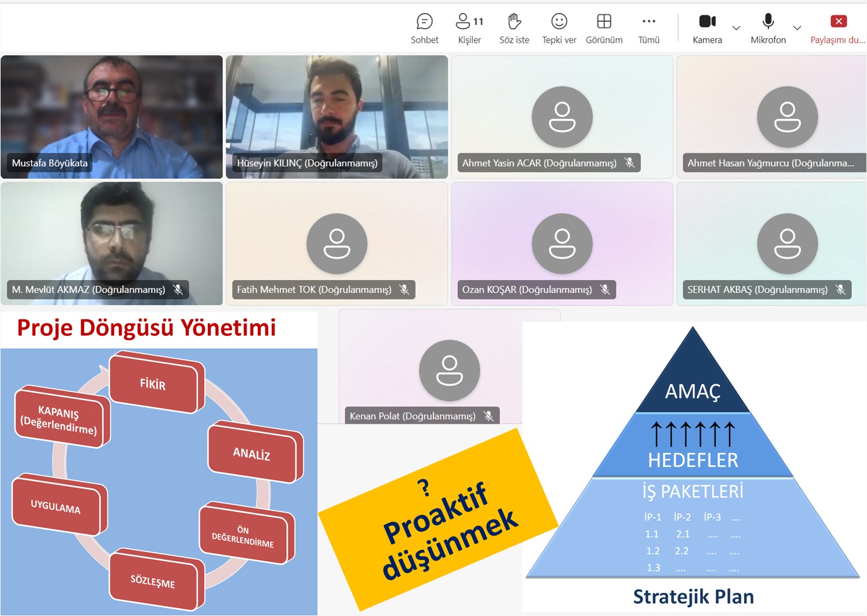This screenshot has width=867, height=616.
Task: Click Ahmet Yasin ACAR's avatar icon
Action: pyautogui.click(x=562, y=117)
